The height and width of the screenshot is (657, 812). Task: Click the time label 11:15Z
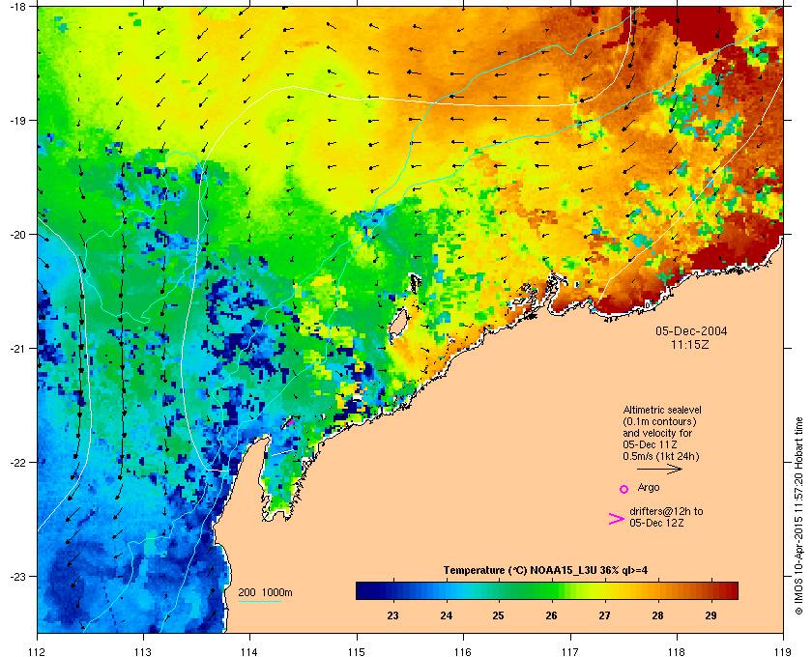690,344
